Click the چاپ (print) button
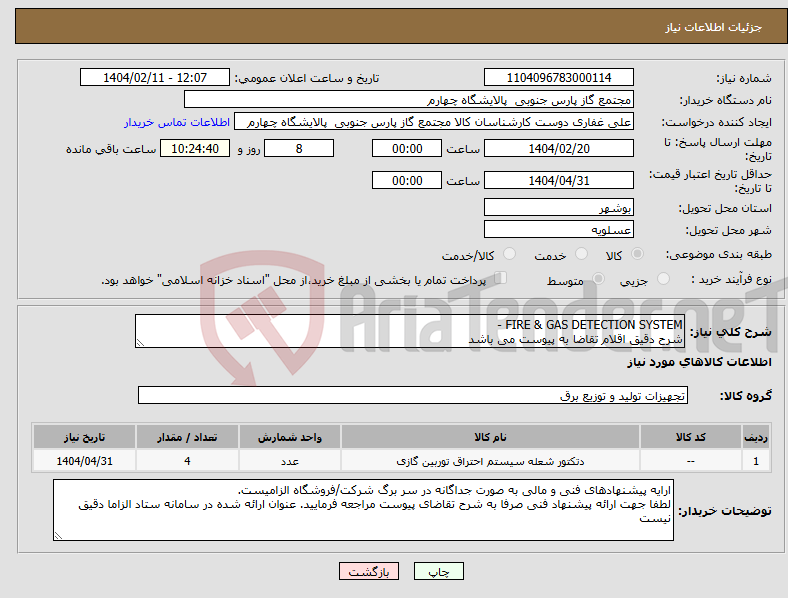 (438, 571)
